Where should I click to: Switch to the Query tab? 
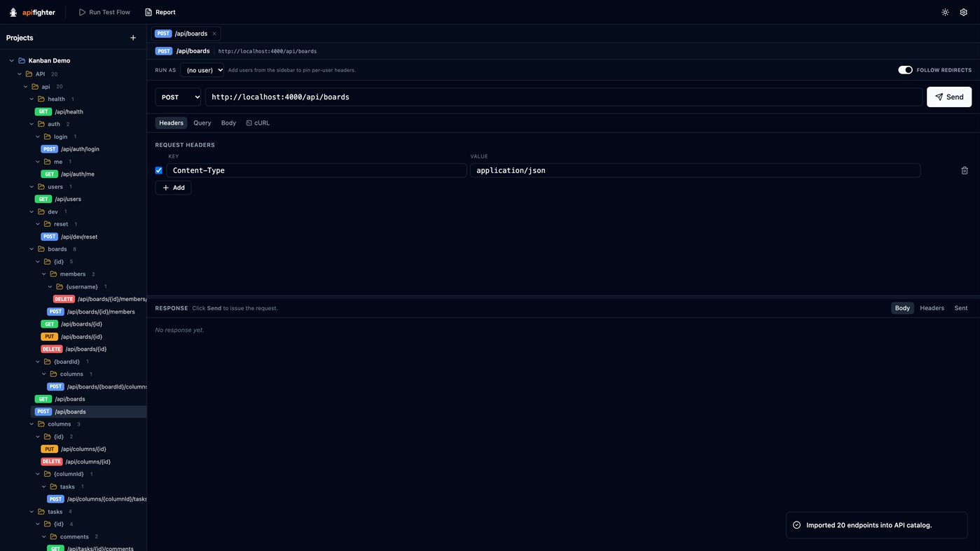pos(202,123)
